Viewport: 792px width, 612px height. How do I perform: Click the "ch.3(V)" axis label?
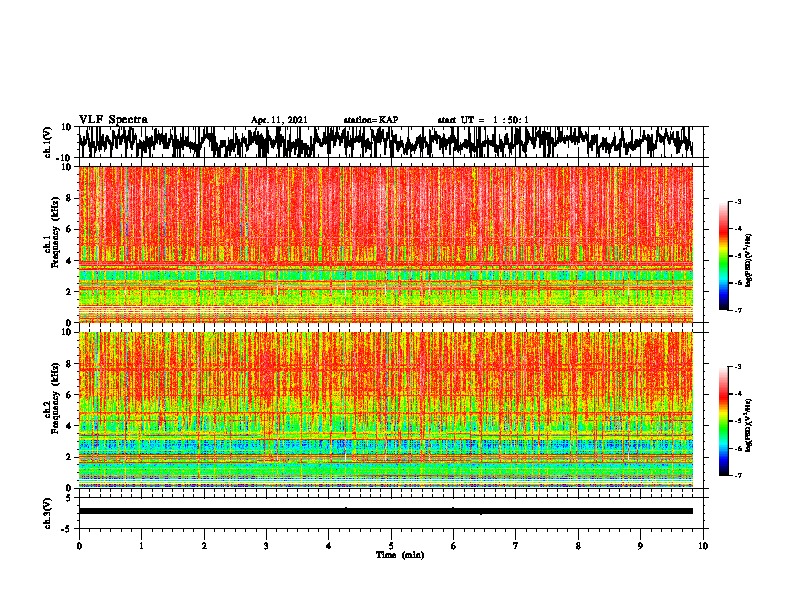[48, 513]
